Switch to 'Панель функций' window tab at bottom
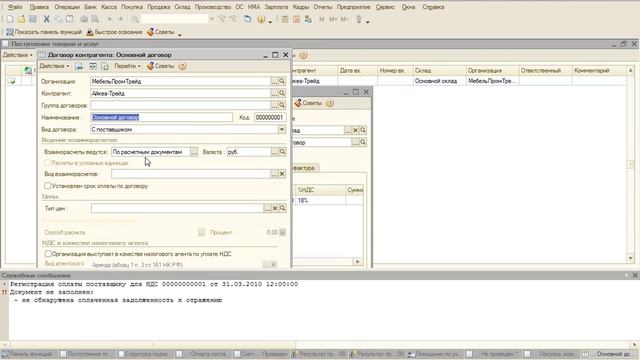Screen dimensions: 640x360 click(x=28, y=354)
